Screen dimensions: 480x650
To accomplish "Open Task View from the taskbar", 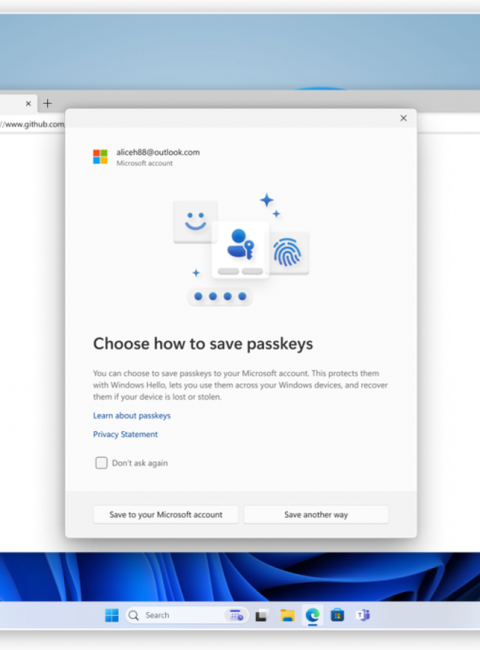I will pyautogui.click(x=261, y=616).
